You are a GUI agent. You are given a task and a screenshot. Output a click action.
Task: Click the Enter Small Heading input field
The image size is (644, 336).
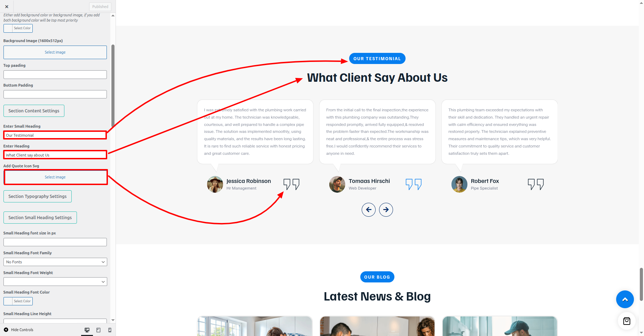55,135
